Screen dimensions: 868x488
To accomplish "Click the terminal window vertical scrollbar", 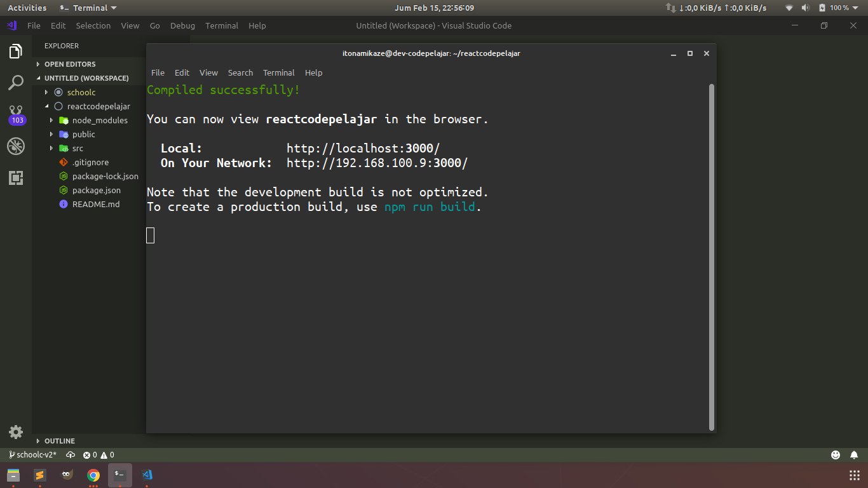I will click(x=712, y=257).
